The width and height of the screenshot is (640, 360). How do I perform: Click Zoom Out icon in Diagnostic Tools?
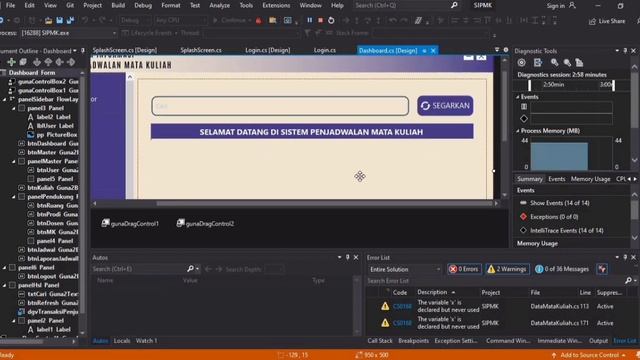tap(567, 62)
